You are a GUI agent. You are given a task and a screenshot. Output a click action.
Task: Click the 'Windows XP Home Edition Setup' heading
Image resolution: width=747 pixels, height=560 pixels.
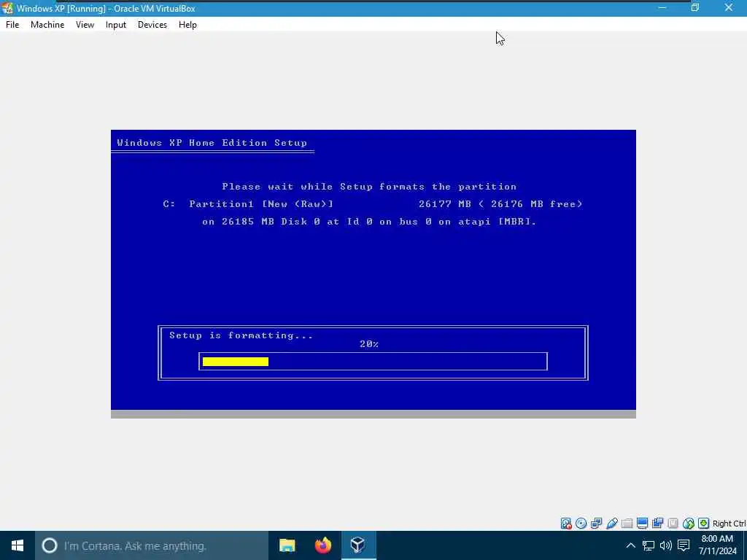[x=212, y=143]
